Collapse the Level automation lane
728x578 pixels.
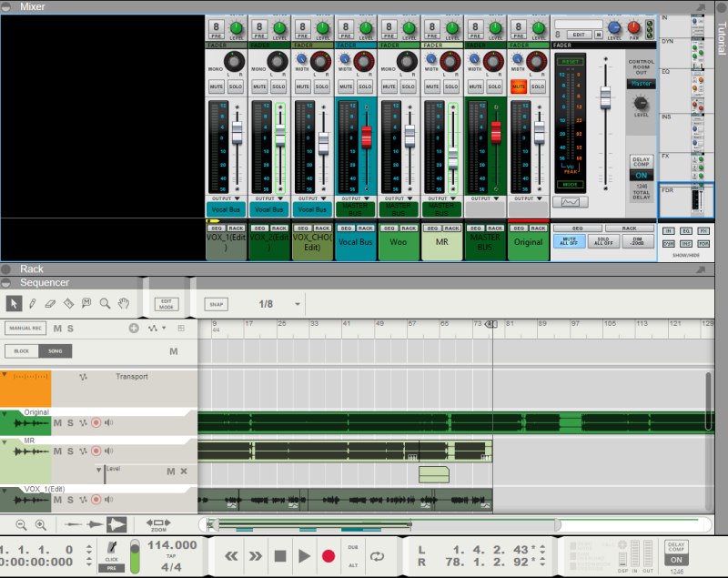click(x=98, y=470)
